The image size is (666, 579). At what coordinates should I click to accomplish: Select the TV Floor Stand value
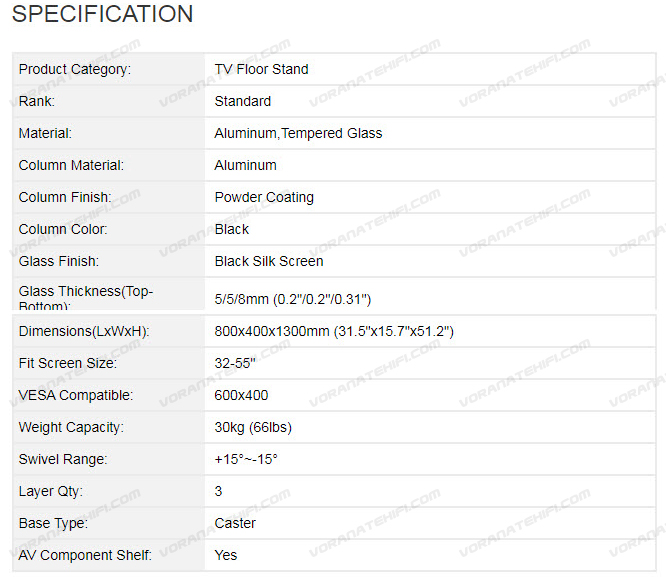pos(261,69)
